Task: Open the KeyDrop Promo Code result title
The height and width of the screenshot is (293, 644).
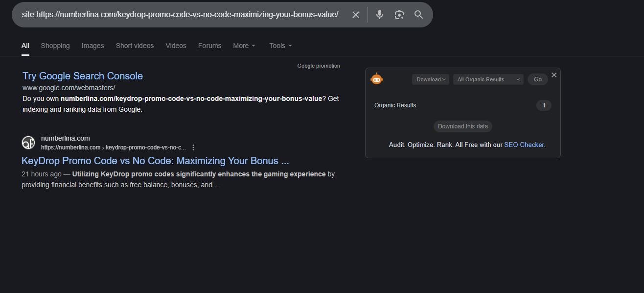Action: [x=155, y=161]
